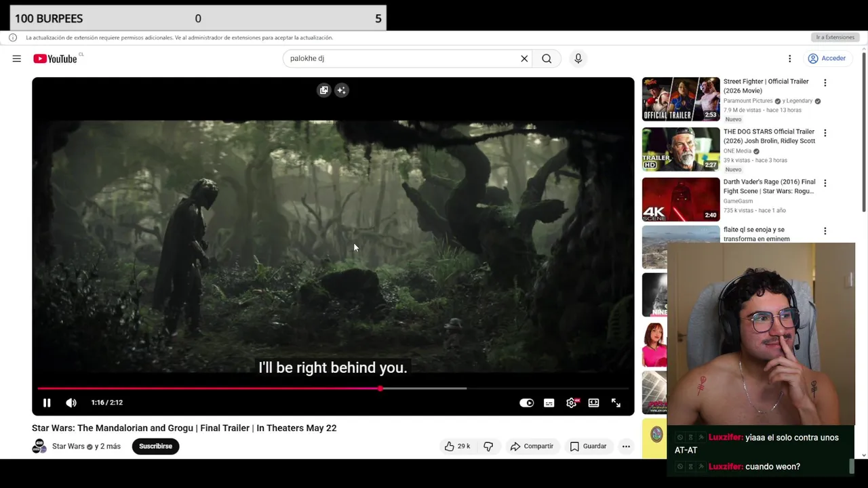The height and width of the screenshot is (488, 868).
Task: Click the 100 BURPEES counter overlay
Action: [x=198, y=18]
